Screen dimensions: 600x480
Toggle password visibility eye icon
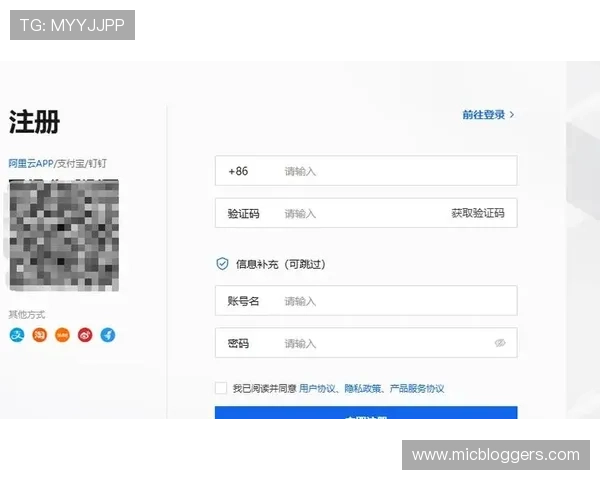click(x=500, y=343)
